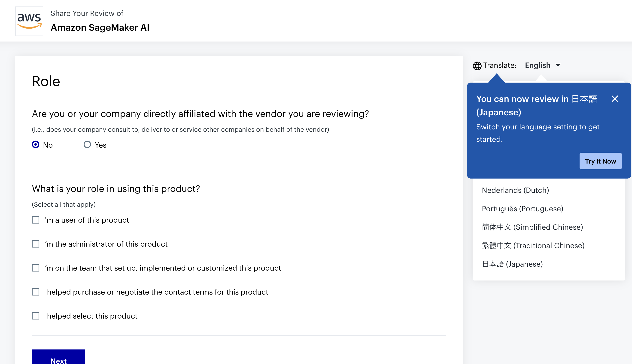Close the Japanese review tooltip
Viewport: 632px width, 364px height.
tap(614, 99)
